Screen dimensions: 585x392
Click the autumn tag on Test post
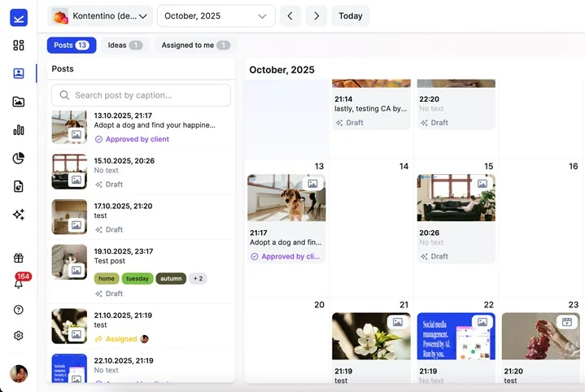pyautogui.click(x=171, y=279)
